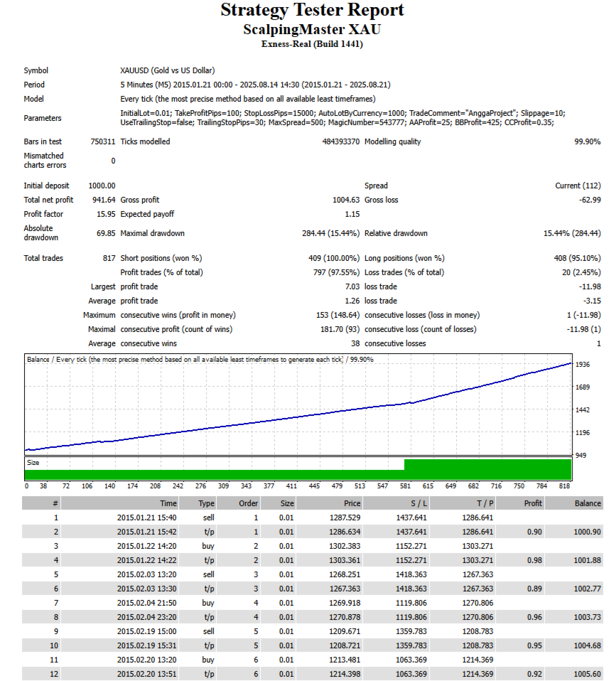Click the Absolute drawdown value 69.85
Viewport: 616px width, 681px height.
(106, 233)
